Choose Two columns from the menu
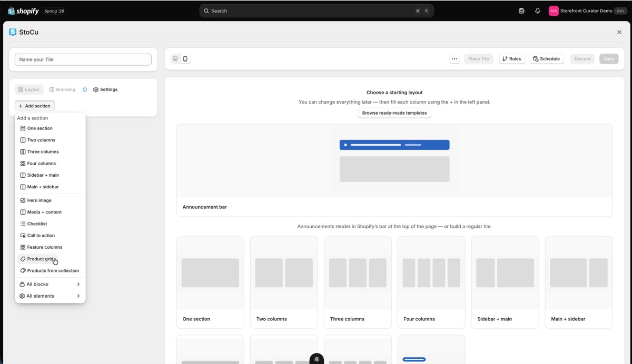 pos(50,140)
